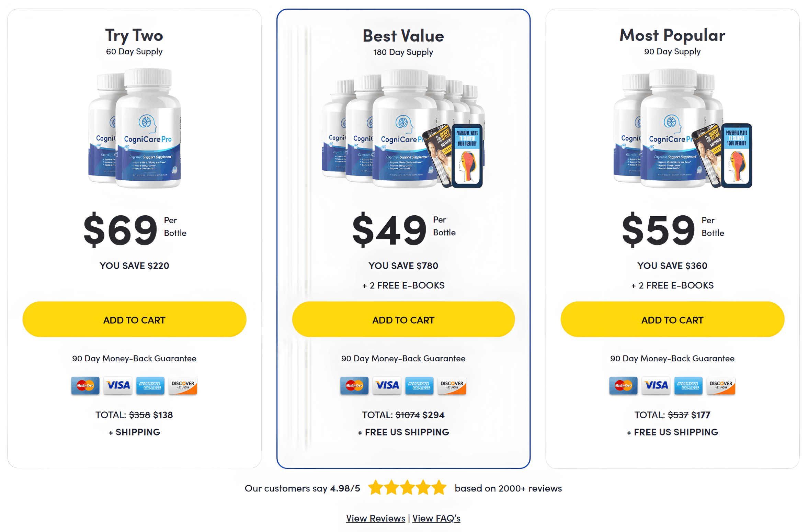Screen dimensions: 809x532
Task: Click the 2 FREE E-BOOKS text in Best Value
Action: [x=403, y=285]
